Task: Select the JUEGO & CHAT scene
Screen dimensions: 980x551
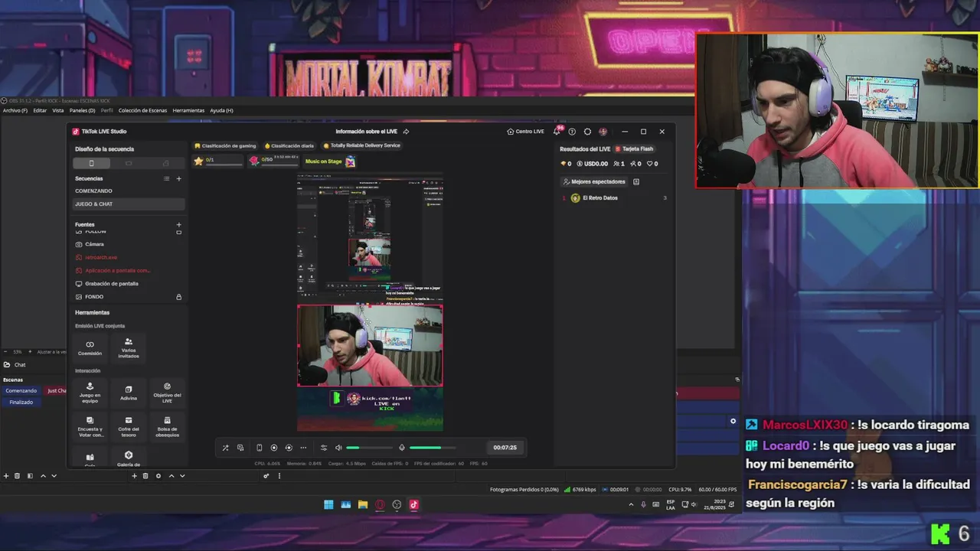Action: (x=129, y=204)
